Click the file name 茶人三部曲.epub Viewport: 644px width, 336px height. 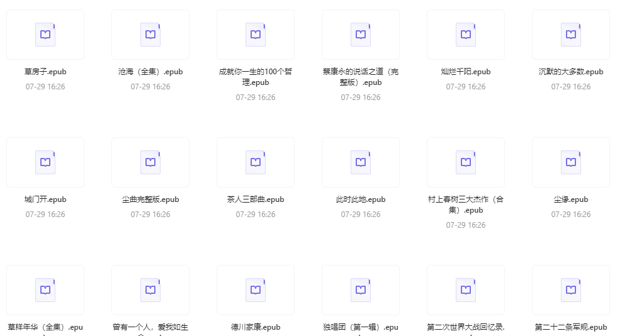coord(256,199)
